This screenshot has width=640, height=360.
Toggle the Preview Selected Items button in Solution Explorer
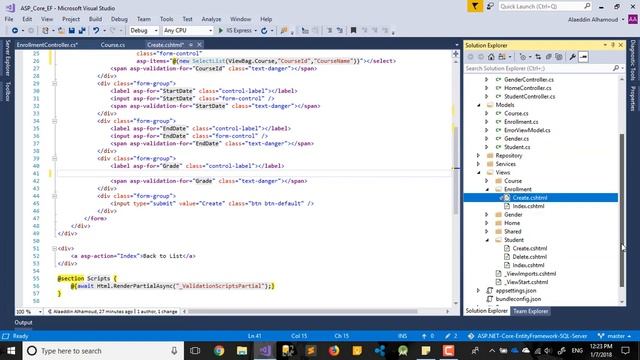point(583,57)
